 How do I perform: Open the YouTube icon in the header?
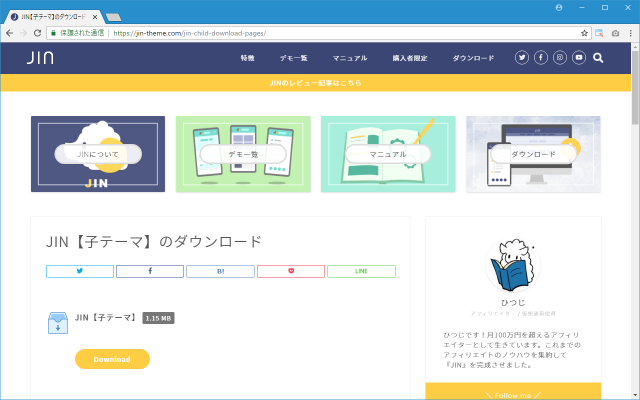tap(579, 58)
